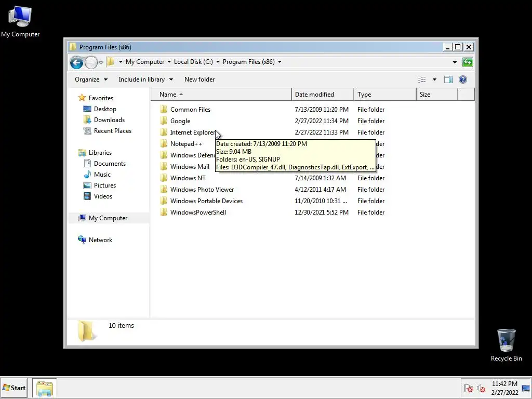This screenshot has width=532, height=399.
Task: Select the My Computer desktop icon
Action: pos(20,22)
